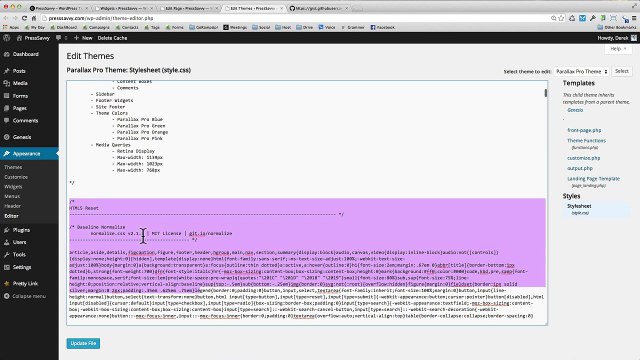640x360 pixels.
Task: Click the Select button beside theme dropdown
Action: 622,71
